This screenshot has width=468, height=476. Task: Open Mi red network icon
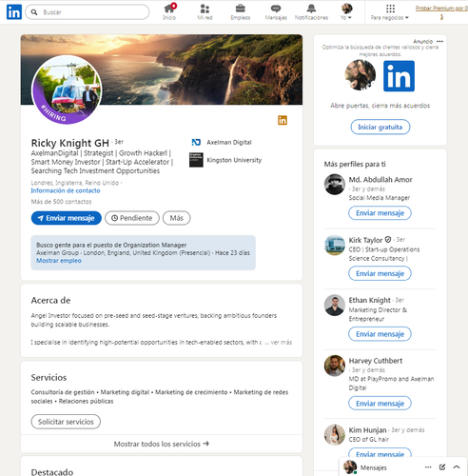205,9
